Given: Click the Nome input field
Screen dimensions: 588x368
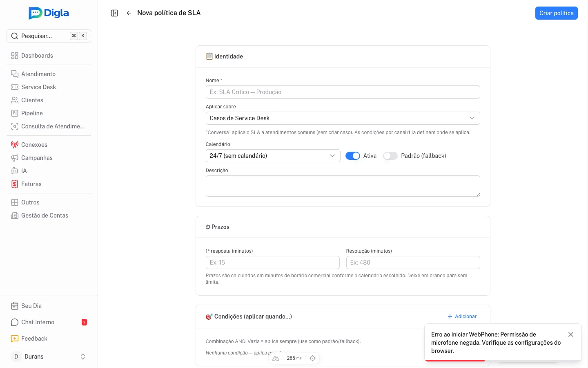Looking at the screenshot, I should [x=343, y=92].
